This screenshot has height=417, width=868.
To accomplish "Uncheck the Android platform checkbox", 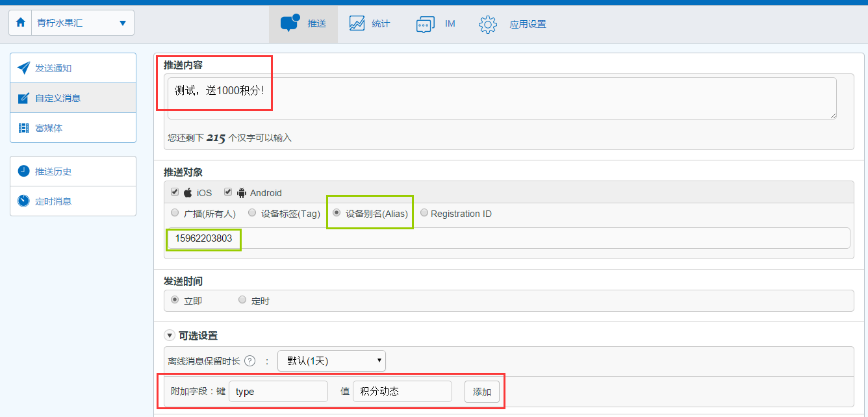I will (228, 192).
